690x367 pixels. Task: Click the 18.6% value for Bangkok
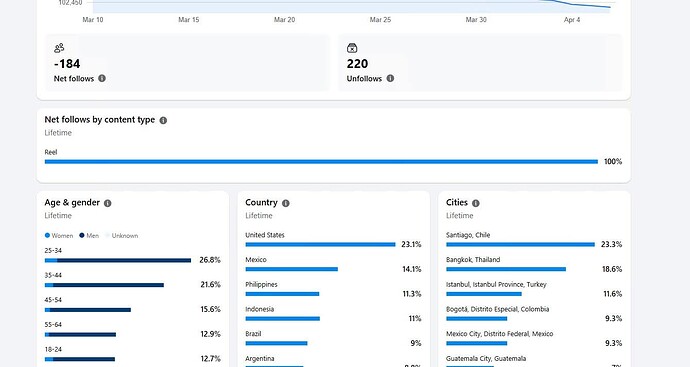(612, 269)
